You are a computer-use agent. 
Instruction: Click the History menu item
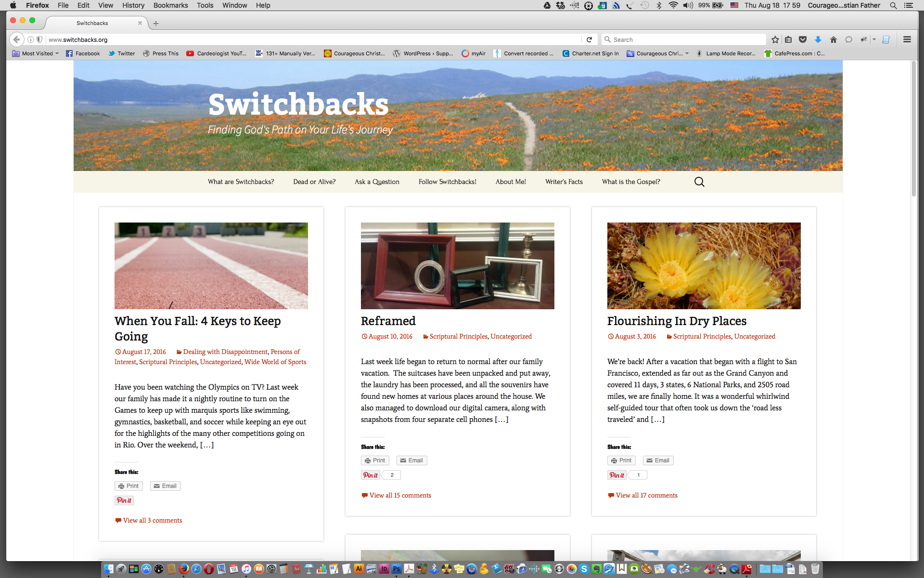[x=133, y=5]
